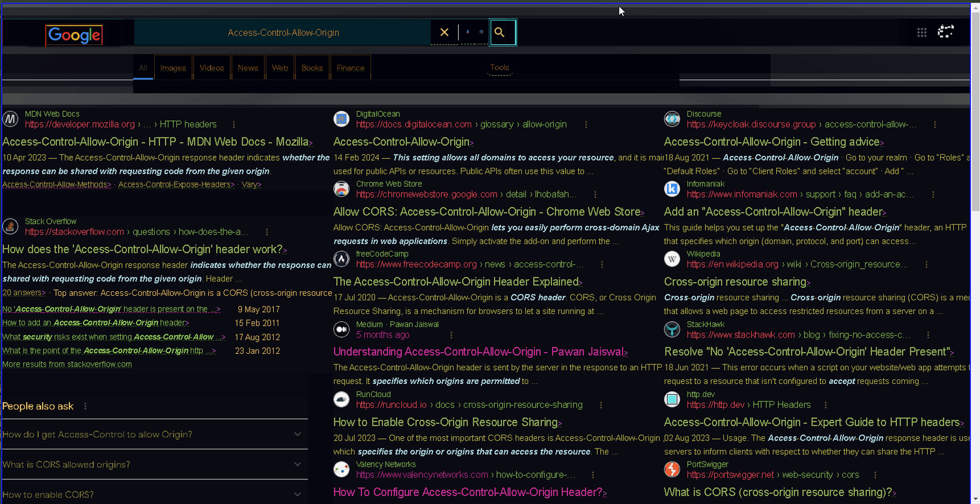The width and height of the screenshot is (980, 504).
Task: Start voice search with the microphone icon
Action: (x=467, y=32)
